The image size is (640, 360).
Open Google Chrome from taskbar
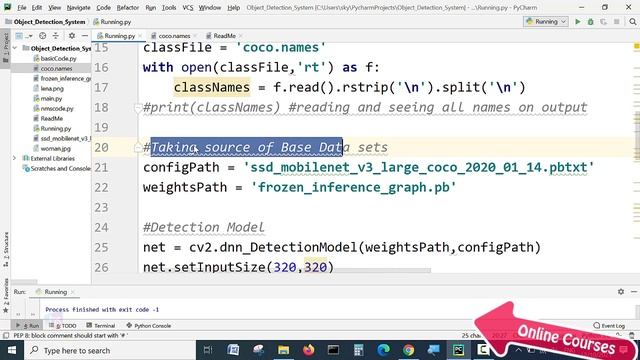coord(408,350)
